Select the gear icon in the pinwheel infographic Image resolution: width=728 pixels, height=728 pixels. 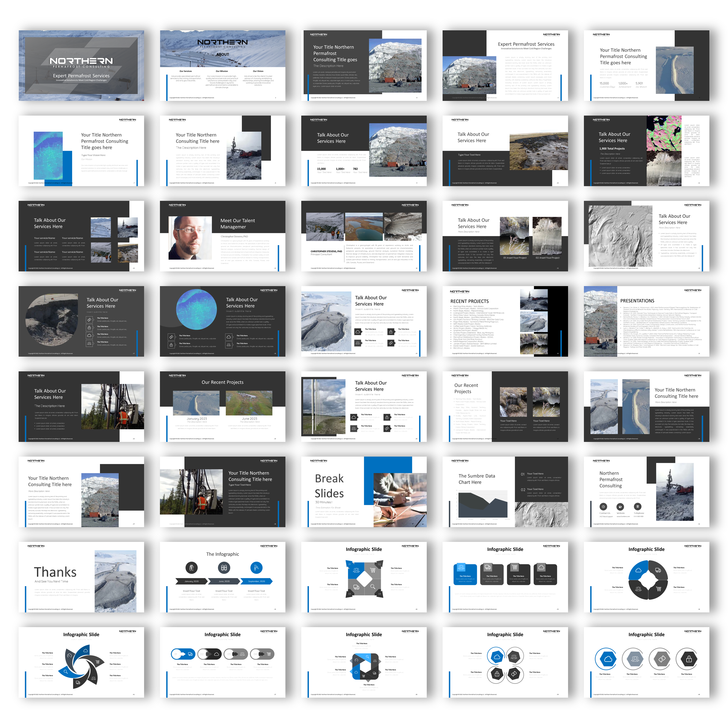(69, 656)
